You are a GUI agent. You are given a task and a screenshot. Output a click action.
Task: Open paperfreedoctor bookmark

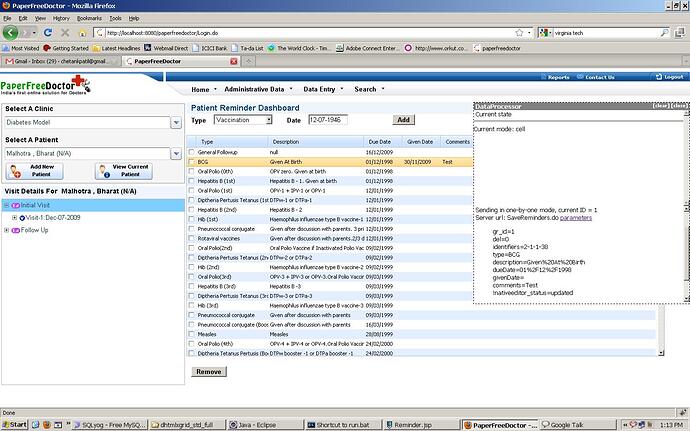tap(497, 48)
